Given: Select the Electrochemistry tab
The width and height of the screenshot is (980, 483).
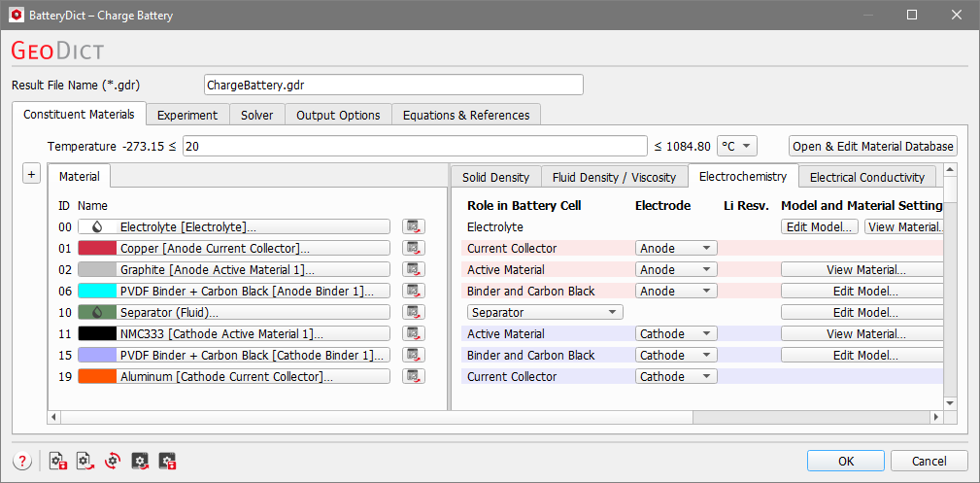Looking at the screenshot, I should pos(743,176).
